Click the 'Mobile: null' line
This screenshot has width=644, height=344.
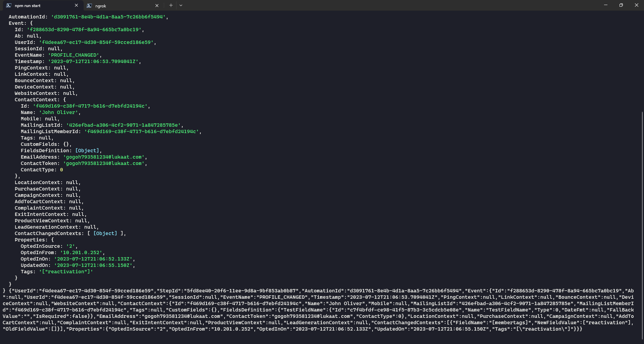coord(40,119)
